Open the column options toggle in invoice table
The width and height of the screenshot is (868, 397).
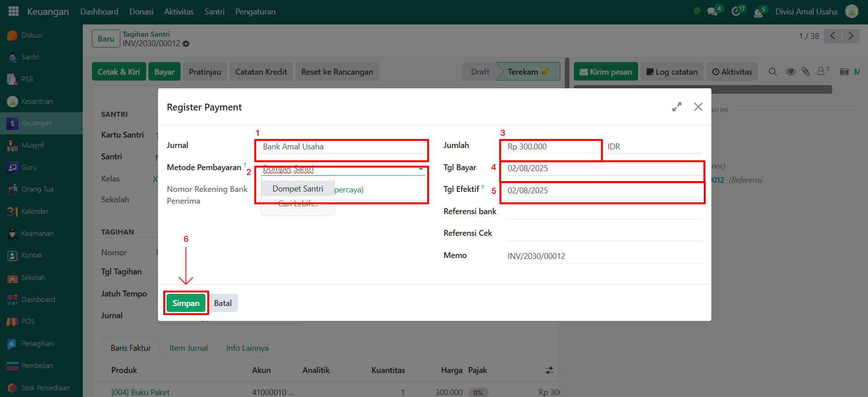[x=549, y=370]
